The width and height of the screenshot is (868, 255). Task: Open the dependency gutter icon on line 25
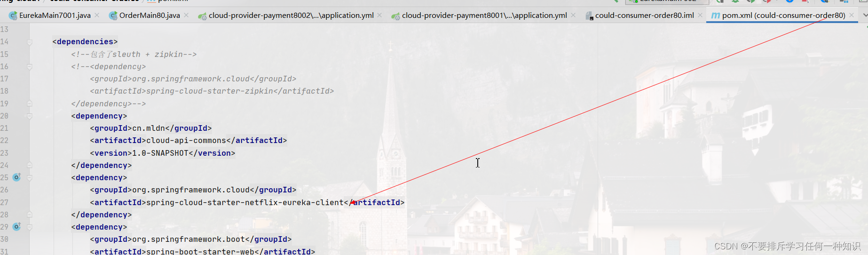tap(16, 177)
